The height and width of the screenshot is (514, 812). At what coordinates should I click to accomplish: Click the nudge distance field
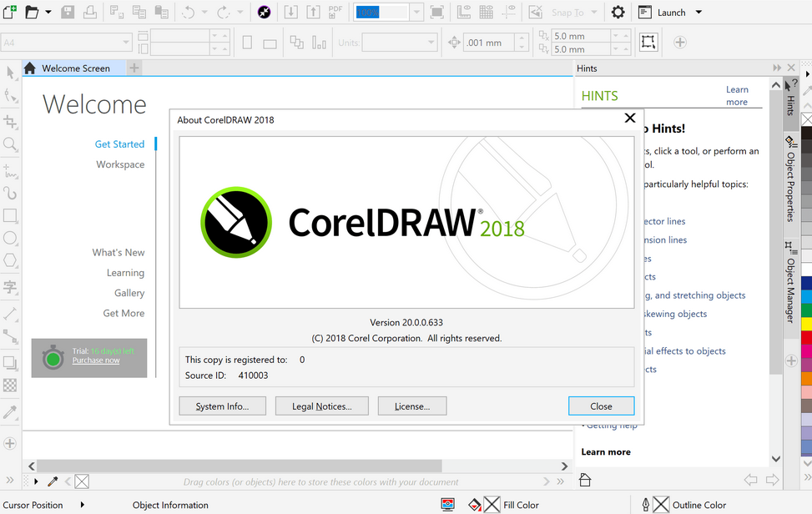tap(489, 43)
